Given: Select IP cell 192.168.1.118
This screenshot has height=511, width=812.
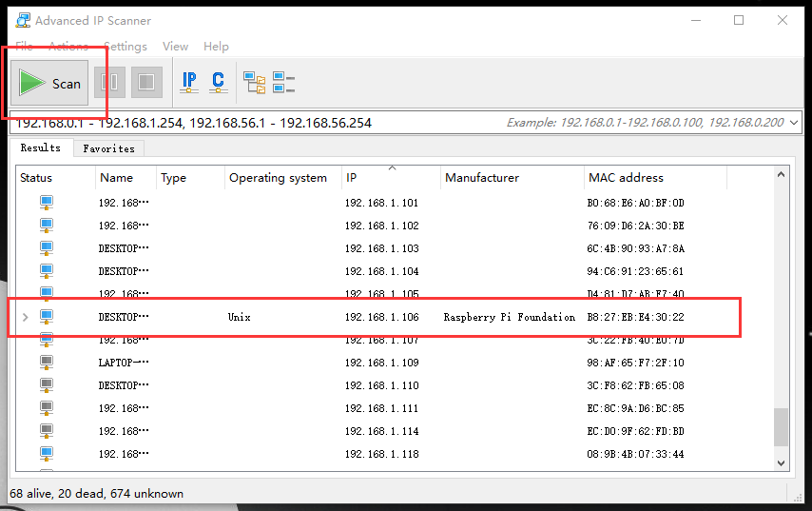Looking at the screenshot, I should tap(381, 454).
